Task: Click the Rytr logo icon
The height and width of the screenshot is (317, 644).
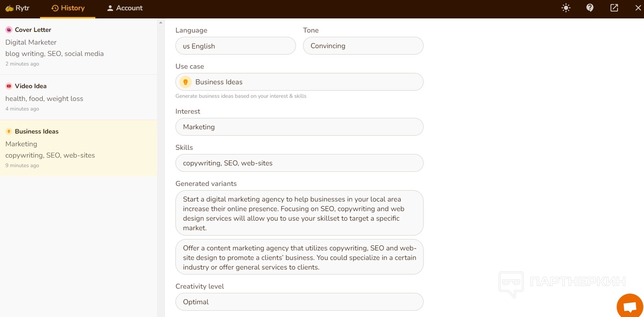Action: 9,8
